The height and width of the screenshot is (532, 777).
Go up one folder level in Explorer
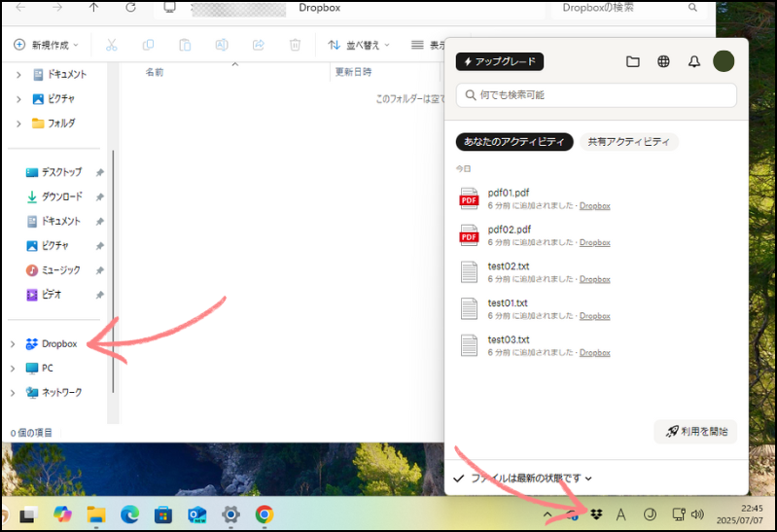[x=93, y=8]
